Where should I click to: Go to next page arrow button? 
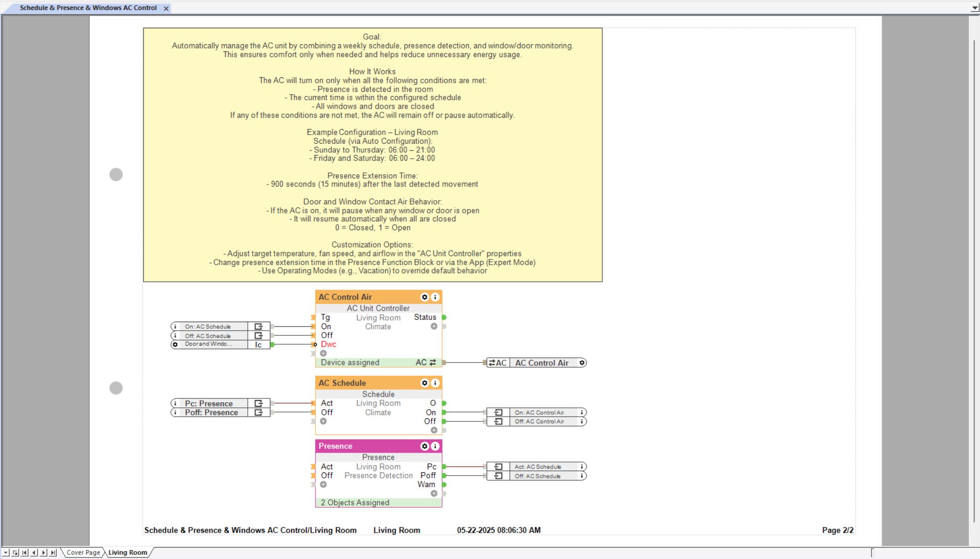43,552
